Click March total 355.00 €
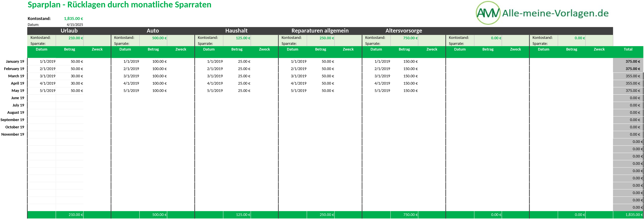This screenshot has width=644, height=219. (633, 76)
